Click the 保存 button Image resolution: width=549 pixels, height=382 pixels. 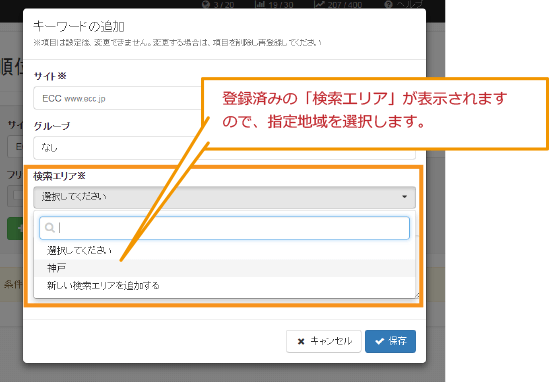(390, 341)
